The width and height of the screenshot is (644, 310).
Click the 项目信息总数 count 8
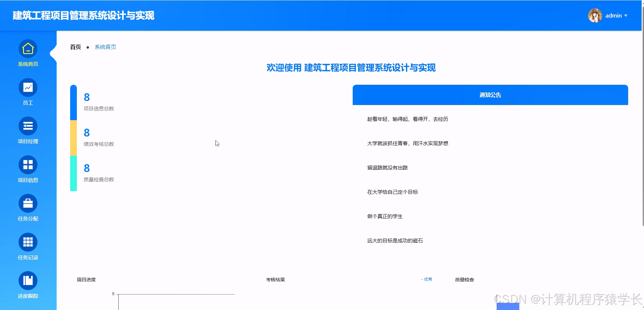coord(87,98)
